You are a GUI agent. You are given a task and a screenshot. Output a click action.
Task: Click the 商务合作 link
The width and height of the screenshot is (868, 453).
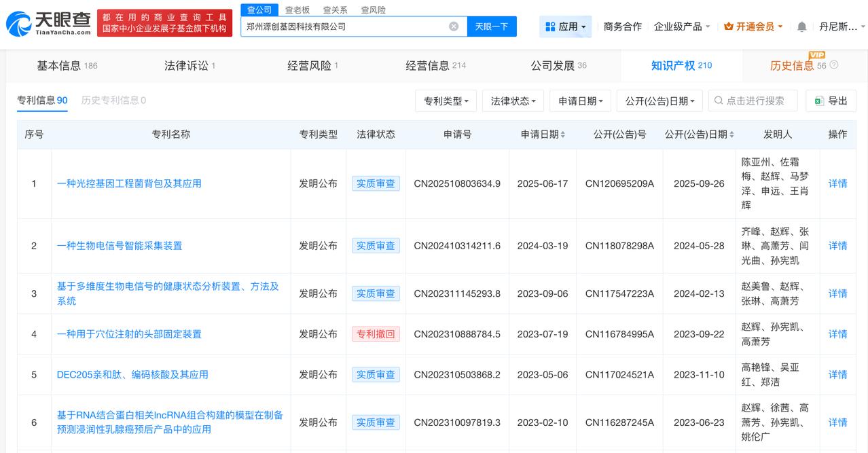[622, 26]
